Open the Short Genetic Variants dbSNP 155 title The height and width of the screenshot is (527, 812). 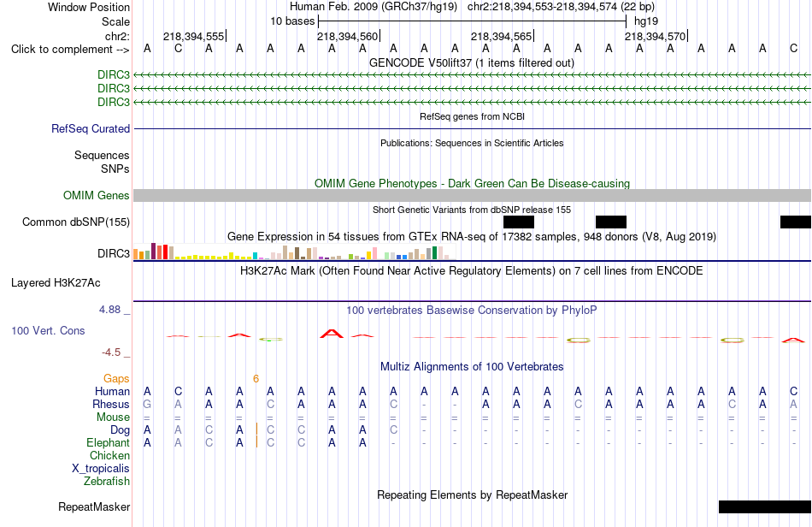472,210
